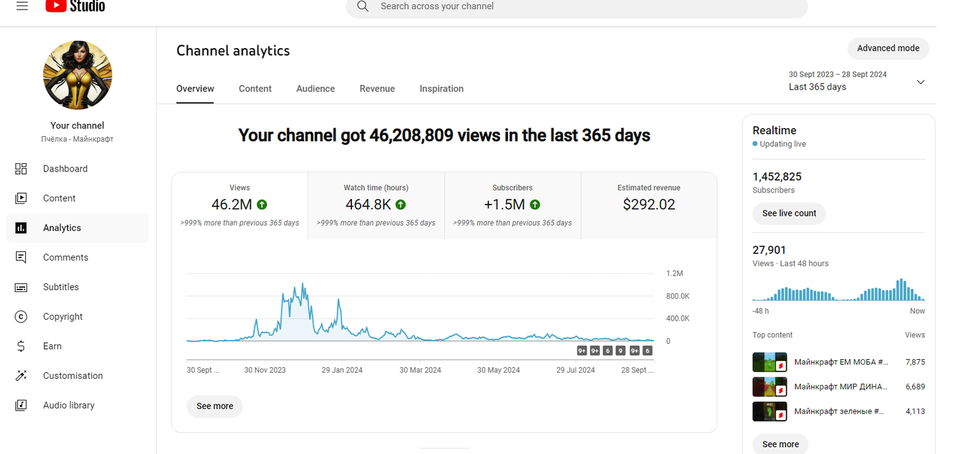Switch to the Audience tab
The width and height of the screenshot is (980, 454).
coord(315,89)
